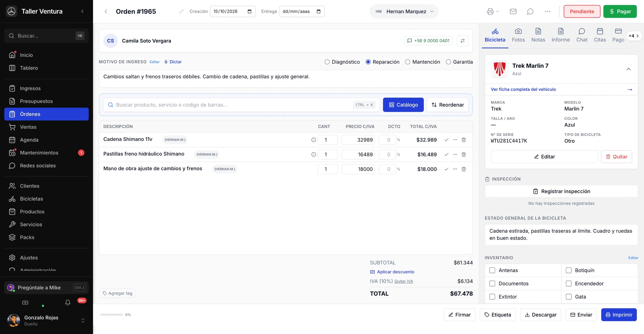Check the Botiquín inventory checkbox
The height and width of the screenshot is (334, 644).
point(568,270)
